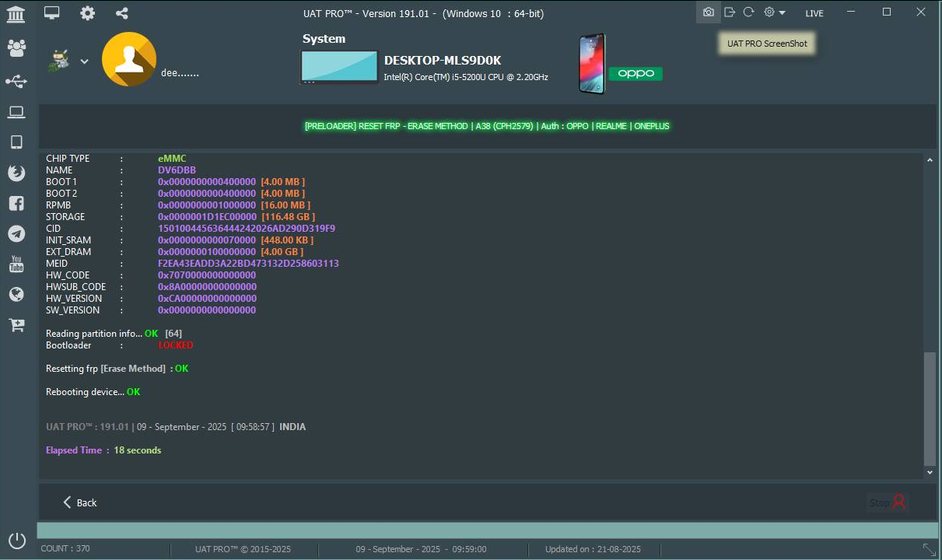
Task: Expand the settings gear dropdown arrow
Action: 782,13
